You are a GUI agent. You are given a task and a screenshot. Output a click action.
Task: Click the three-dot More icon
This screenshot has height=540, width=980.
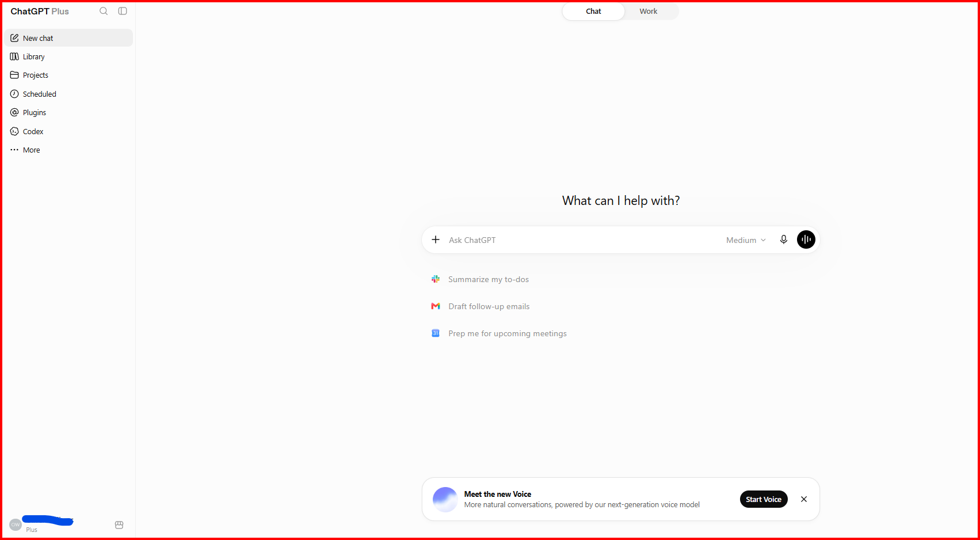point(14,150)
